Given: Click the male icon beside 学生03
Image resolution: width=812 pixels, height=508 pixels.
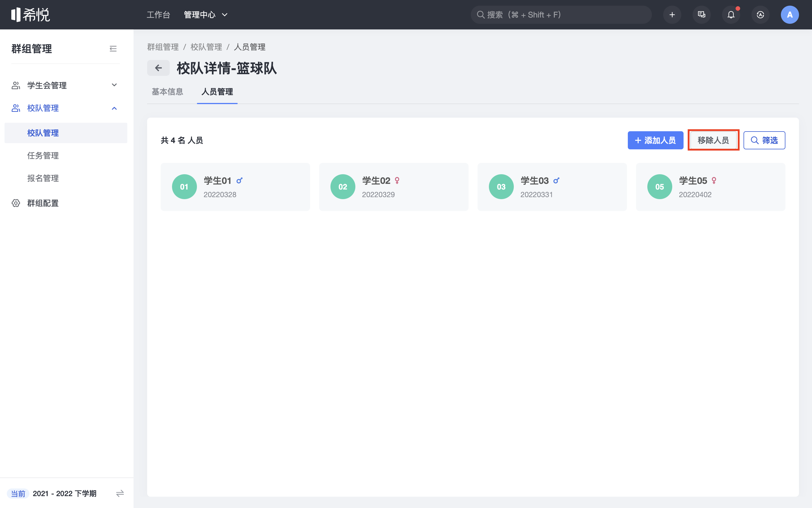Looking at the screenshot, I should click(556, 181).
